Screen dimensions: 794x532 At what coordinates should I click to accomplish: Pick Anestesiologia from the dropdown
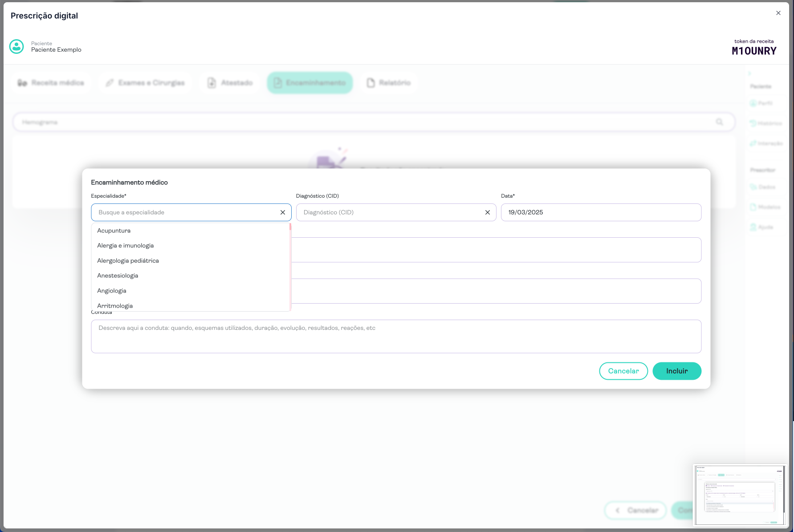118,276
